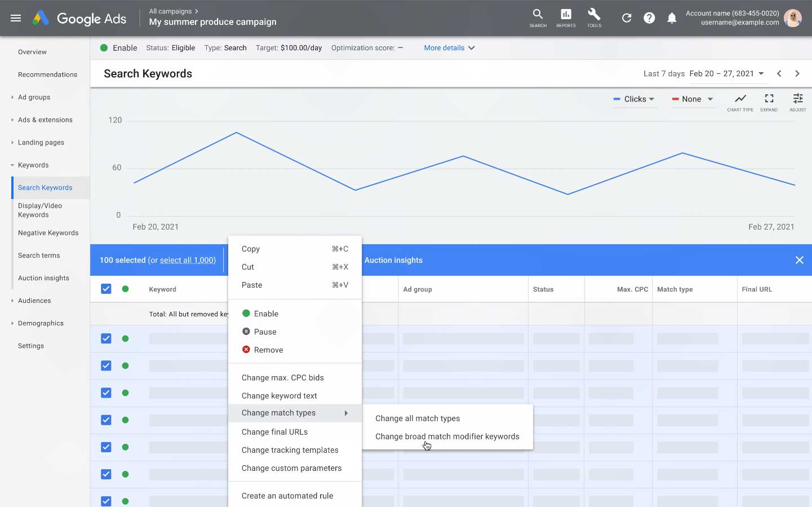812x507 pixels.
Task: Open the help question mark icon
Action: [649, 18]
